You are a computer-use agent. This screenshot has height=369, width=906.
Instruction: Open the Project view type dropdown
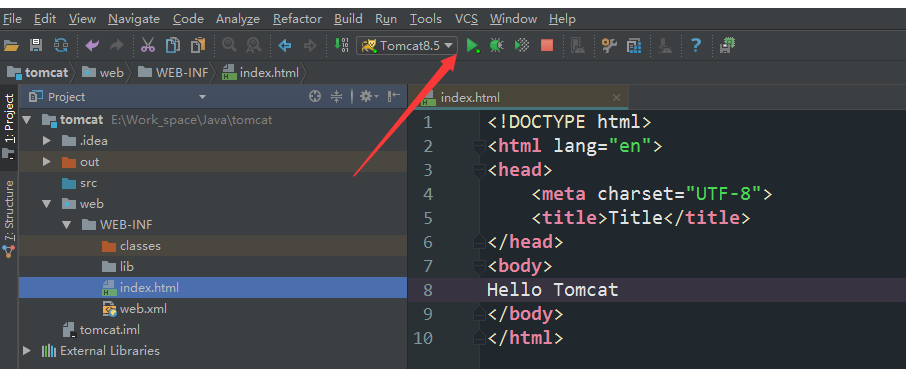tap(202, 97)
